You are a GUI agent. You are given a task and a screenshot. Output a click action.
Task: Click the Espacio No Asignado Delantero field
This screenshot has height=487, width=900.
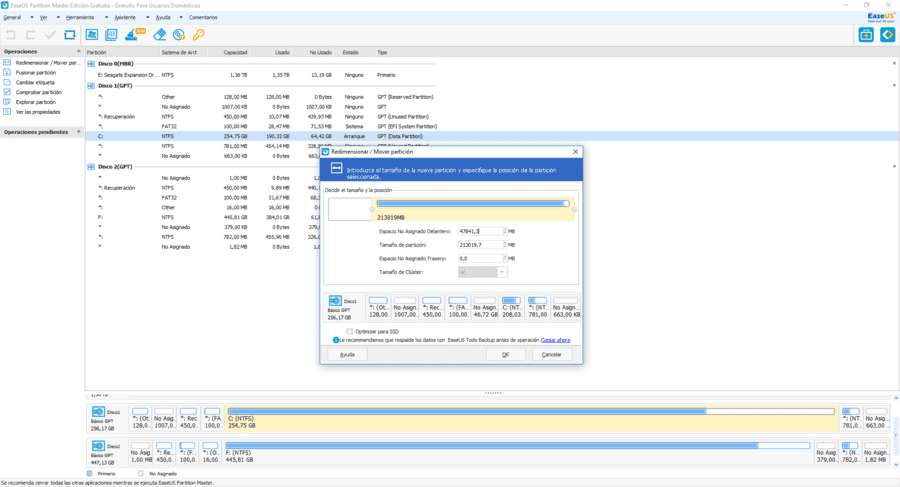point(482,231)
